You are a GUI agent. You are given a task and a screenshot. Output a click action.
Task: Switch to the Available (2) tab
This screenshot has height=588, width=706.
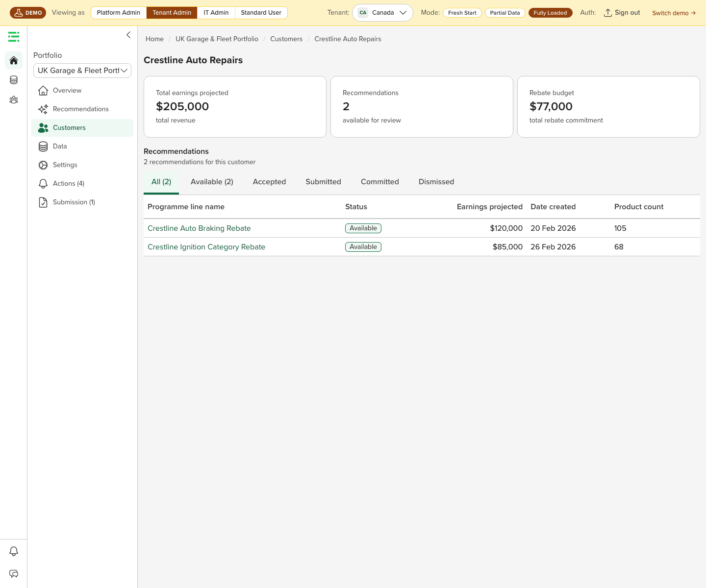[212, 182]
